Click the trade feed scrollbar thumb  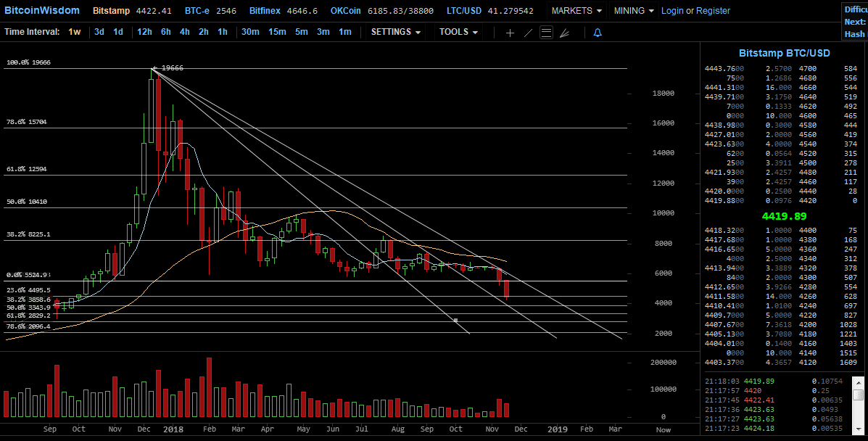point(858,394)
